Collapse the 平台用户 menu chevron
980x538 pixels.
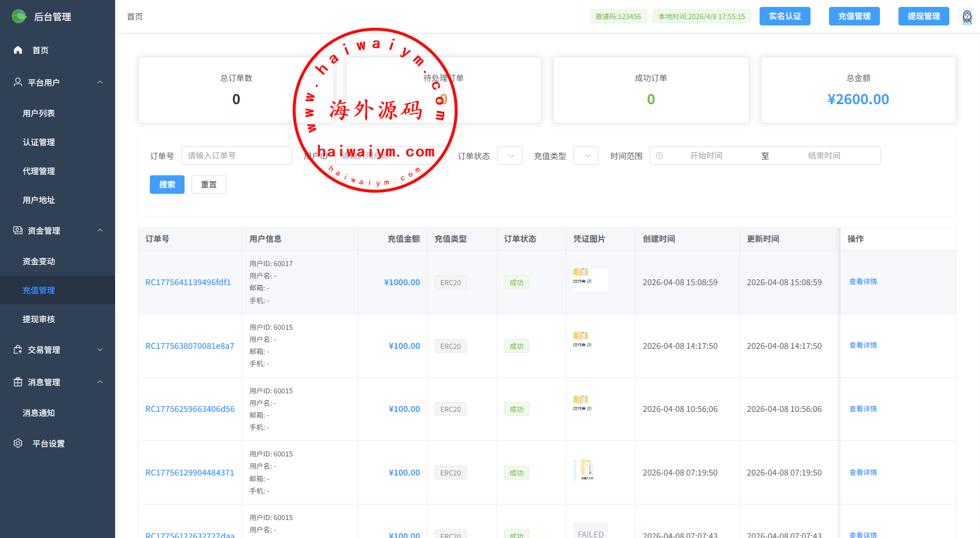(x=100, y=82)
